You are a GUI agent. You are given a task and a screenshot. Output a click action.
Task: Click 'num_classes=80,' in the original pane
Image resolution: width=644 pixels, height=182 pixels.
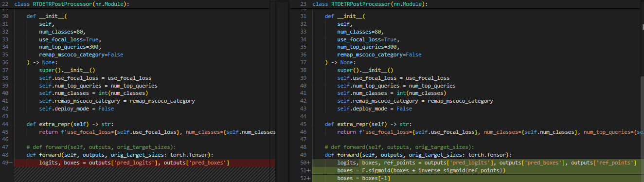[x=62, y=32]
